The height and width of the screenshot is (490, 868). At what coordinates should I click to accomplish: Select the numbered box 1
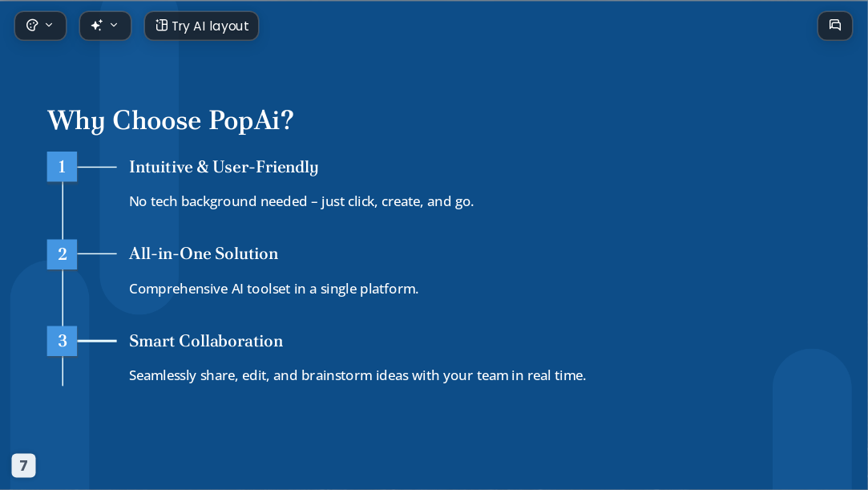[62, 167]
